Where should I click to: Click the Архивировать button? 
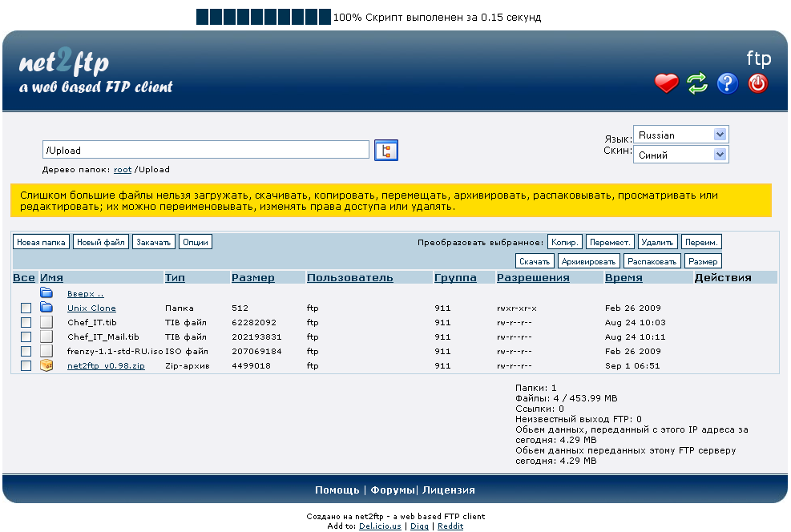click(x=589, y=261)
